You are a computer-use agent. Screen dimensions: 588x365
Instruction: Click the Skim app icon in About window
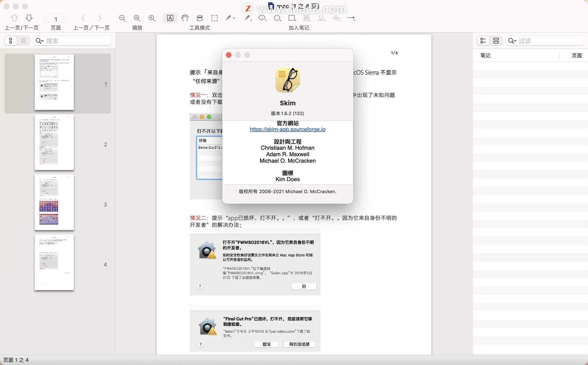click(288, 80)
